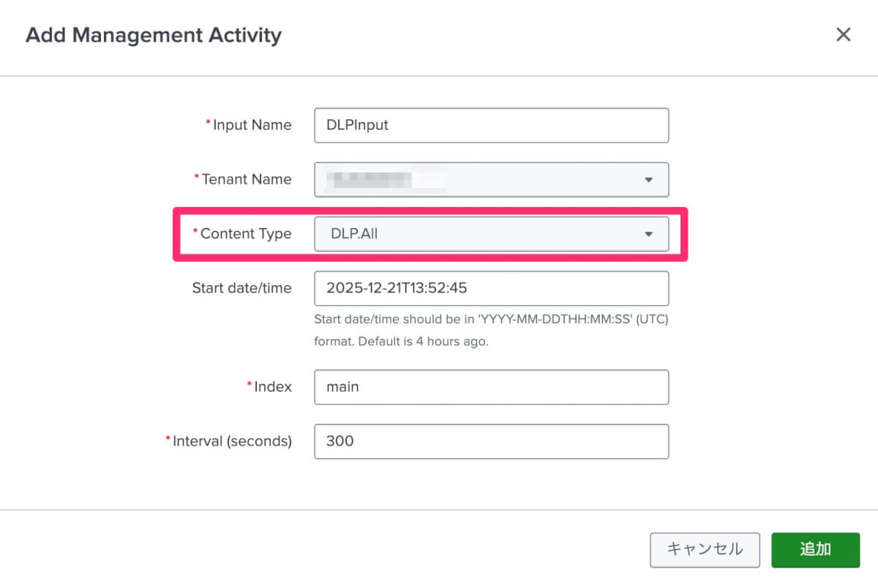Click the Input Name label

(x=252, y=125)
